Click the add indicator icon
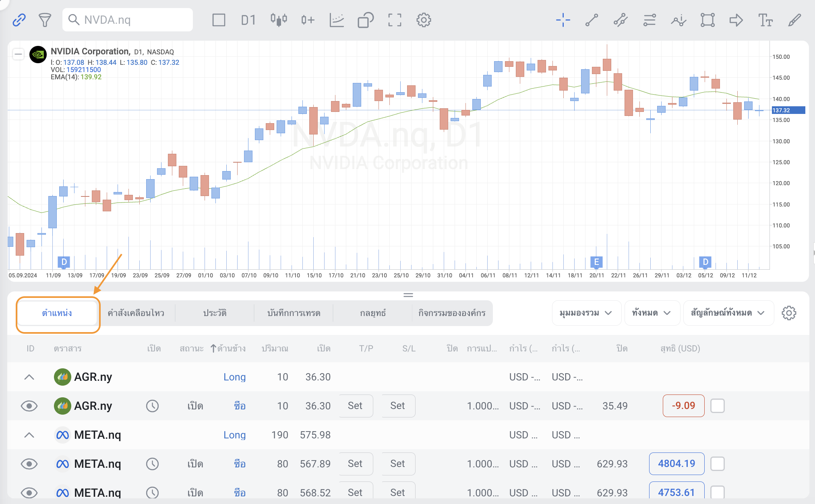Image resolution: width=815 pixels, height=504 pixels. pyautogui.click(x=337, y=20)
